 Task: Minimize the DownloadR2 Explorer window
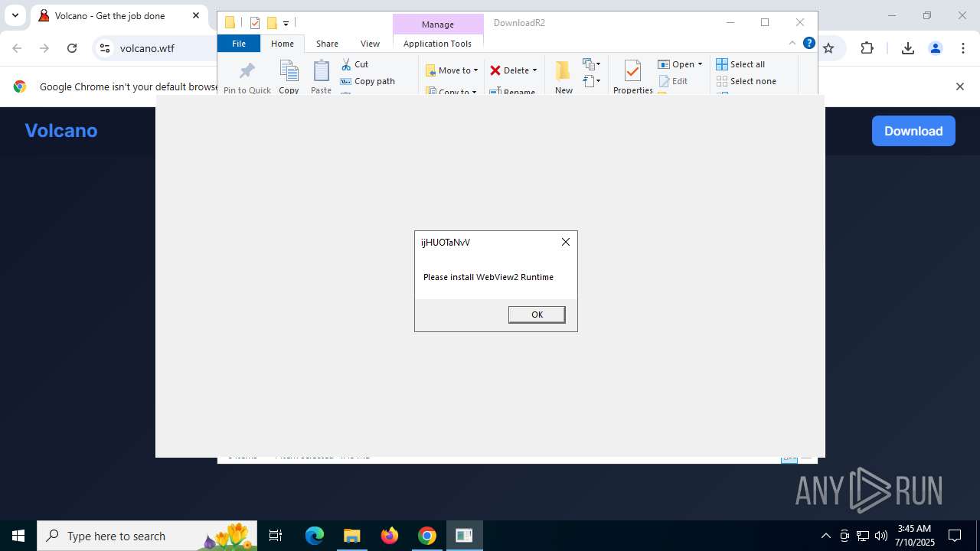(730, 22)
